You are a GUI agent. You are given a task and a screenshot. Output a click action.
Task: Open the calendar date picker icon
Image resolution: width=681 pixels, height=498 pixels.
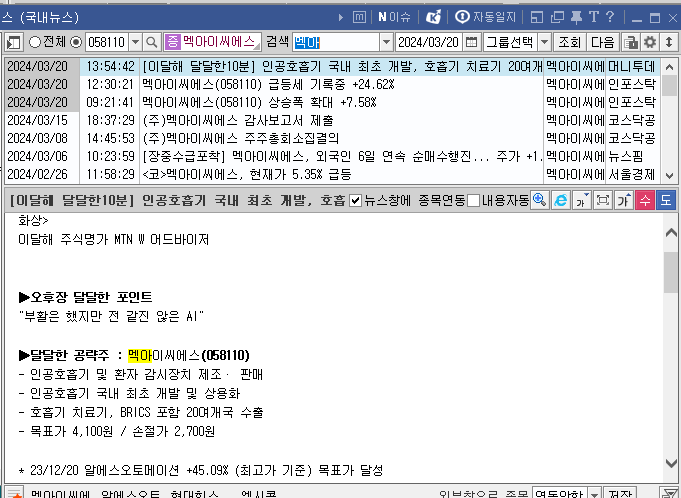(x=471, y=42)
